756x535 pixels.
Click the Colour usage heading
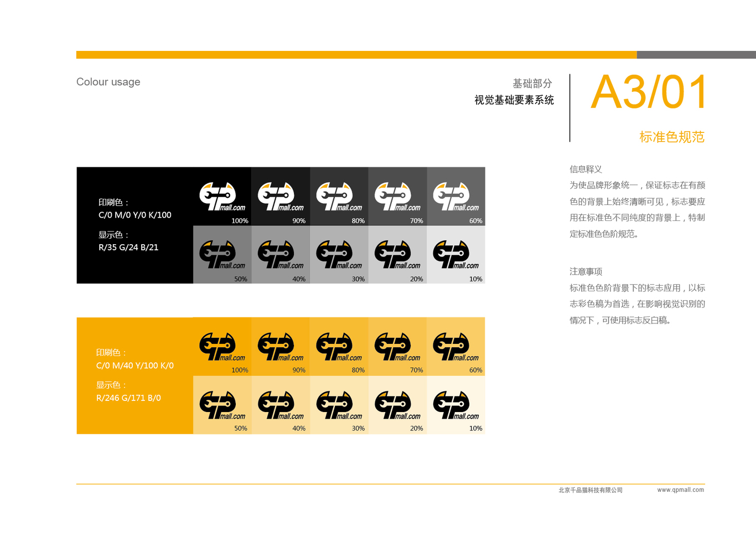[x=108, y=82]
